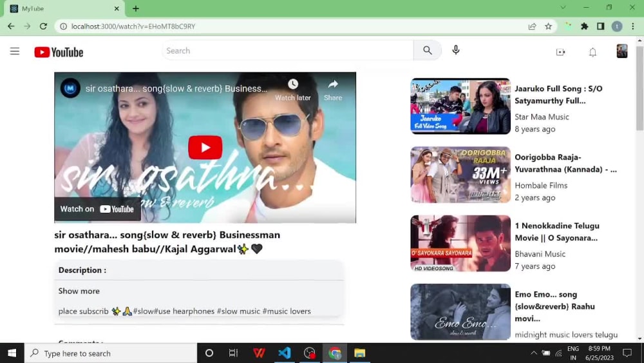Show hidden system tray icons

[533, 353]
